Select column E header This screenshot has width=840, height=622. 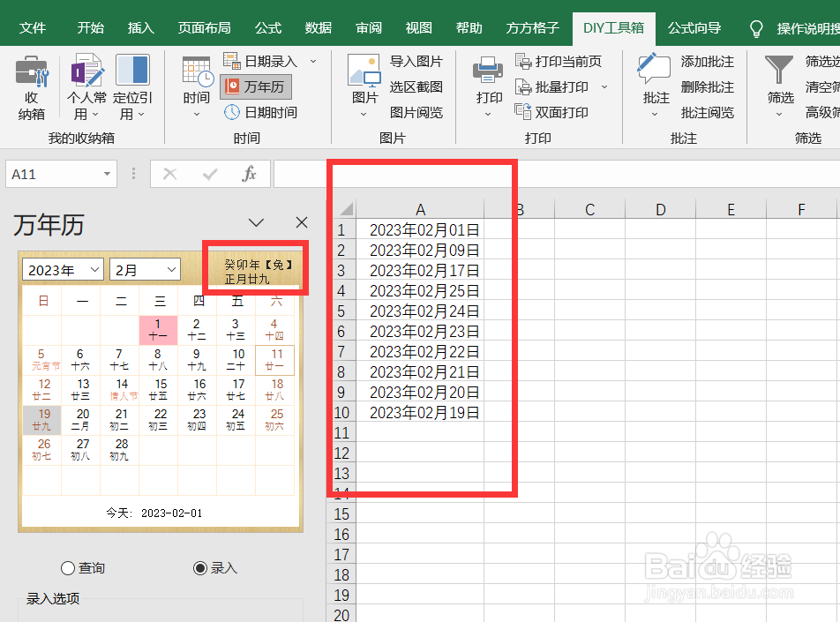coord(731,209)
